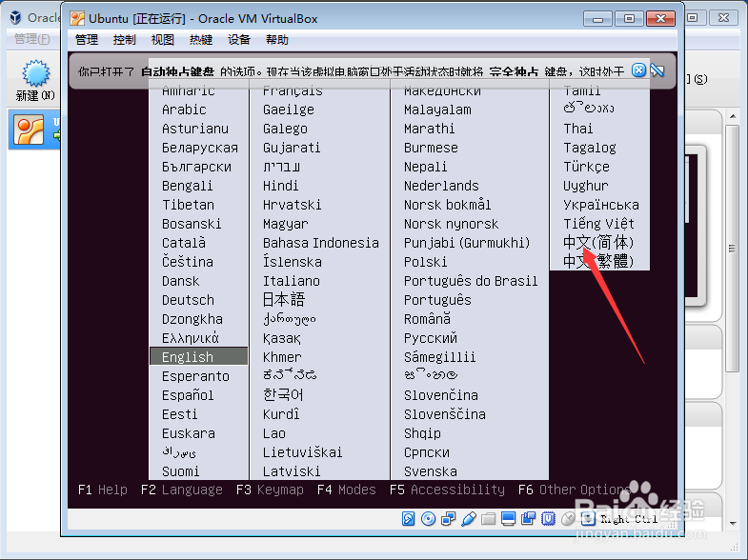Image resolution: width=748 pixels, height=560 pixels.
Task: Click the keyboard capture arrow icon
Action: pos(588,518)
